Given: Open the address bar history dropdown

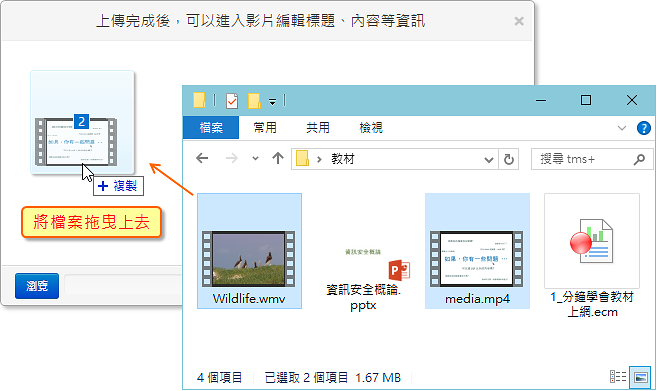Looking at the screenshot, I should coord(489,160).
